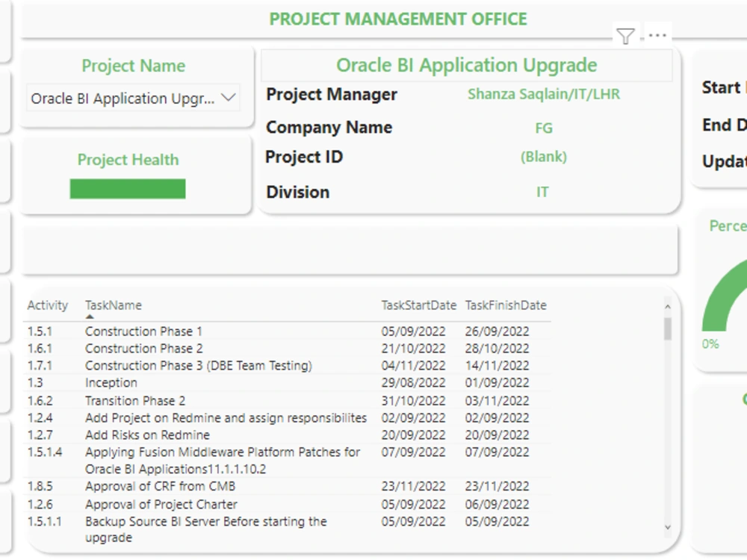
Task: Select company name value FG
Action: [543, 128]
